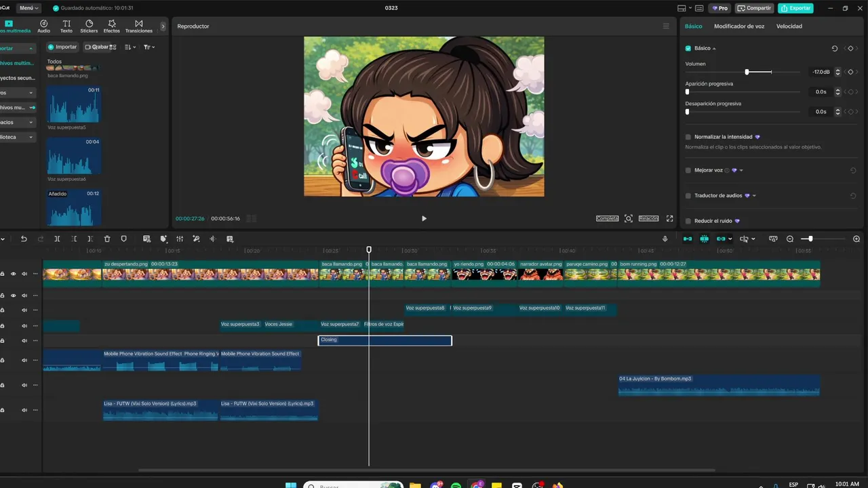Toggle the linkage icon
Image resolution: width=868 pixels, height=488 pixels.
[x=721, y=239]
